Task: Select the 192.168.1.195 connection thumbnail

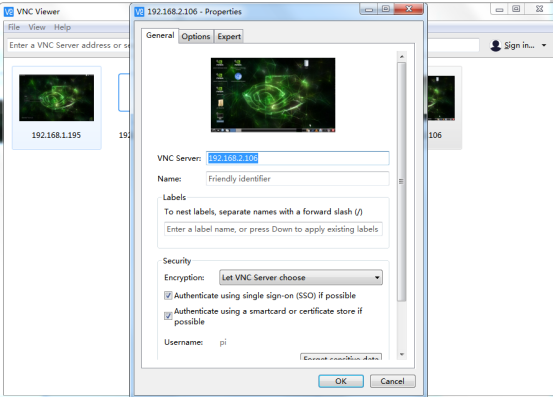Action: click(57, 107)
